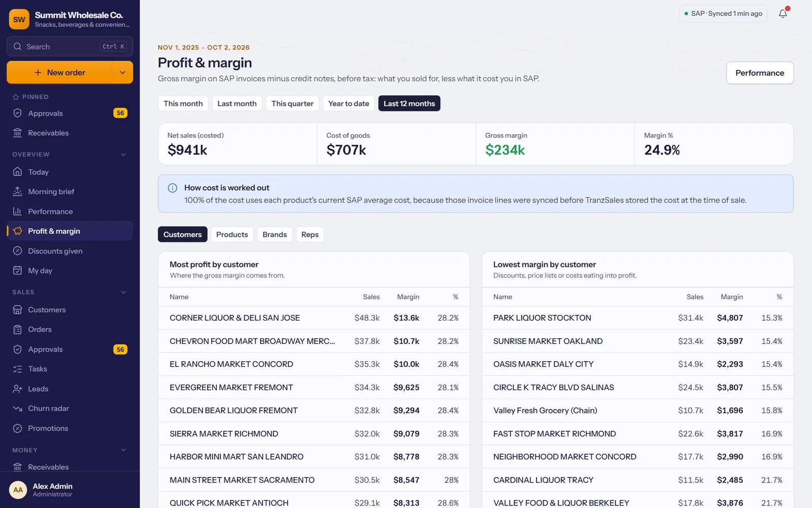
Task: Switch to the Brands breakdown tab
Action: tap(275, 234)
